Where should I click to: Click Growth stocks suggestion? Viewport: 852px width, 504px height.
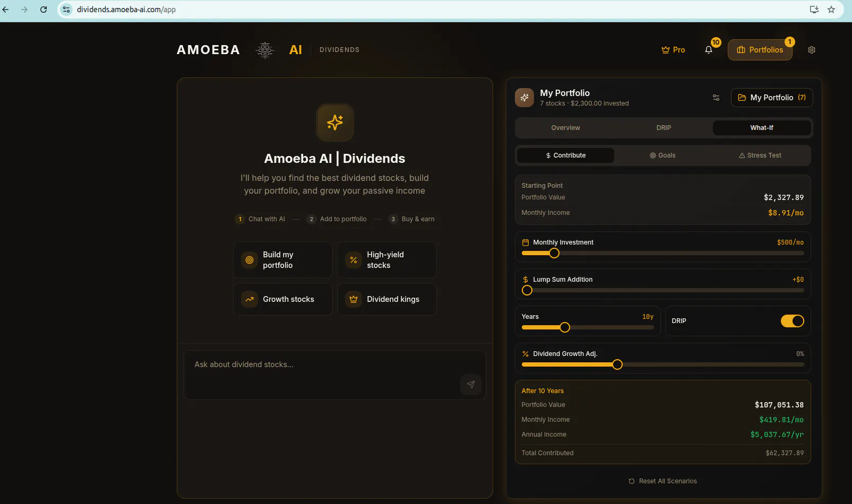(x=283, y=299)
